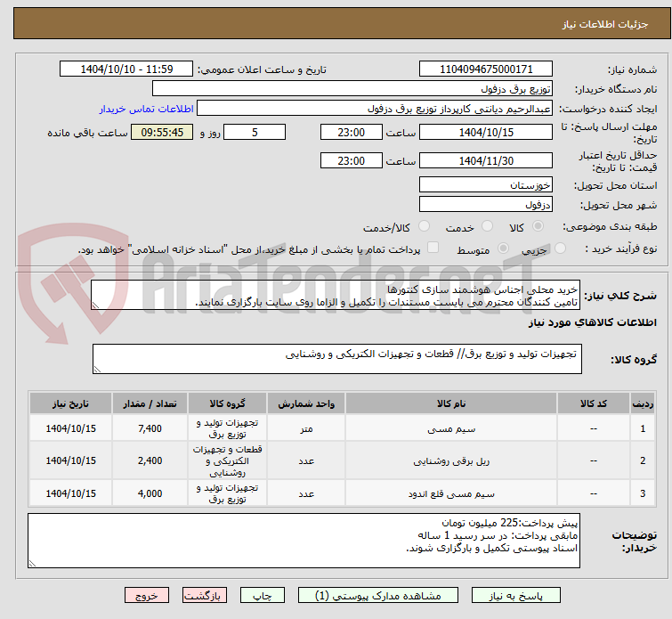Open مشاهده مدارک پیوستی (1) button

pos(378,596)
